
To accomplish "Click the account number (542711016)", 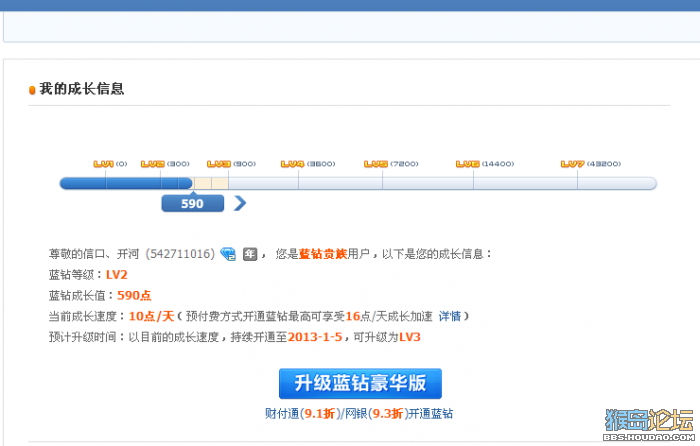I will coord(180,254).
